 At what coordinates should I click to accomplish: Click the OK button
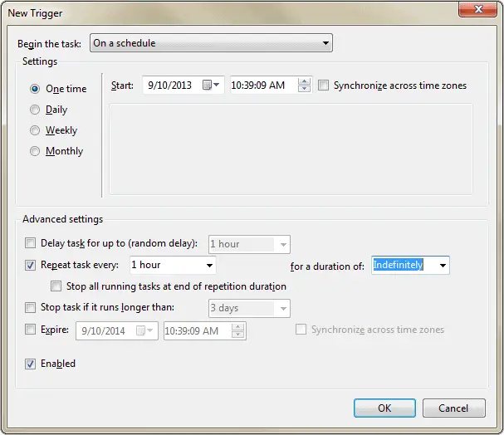tap(384, 408)
